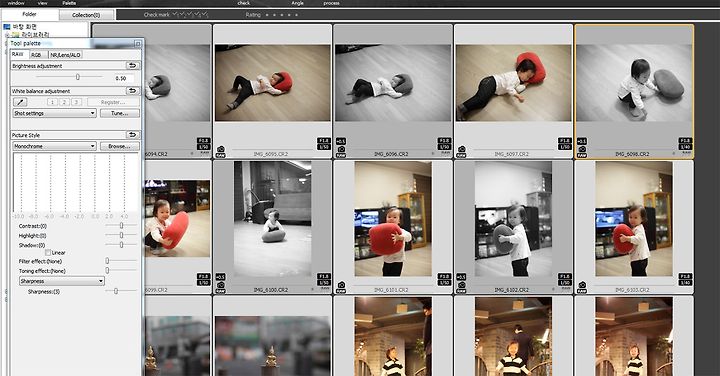Open the Collection(0) tab

86,15
